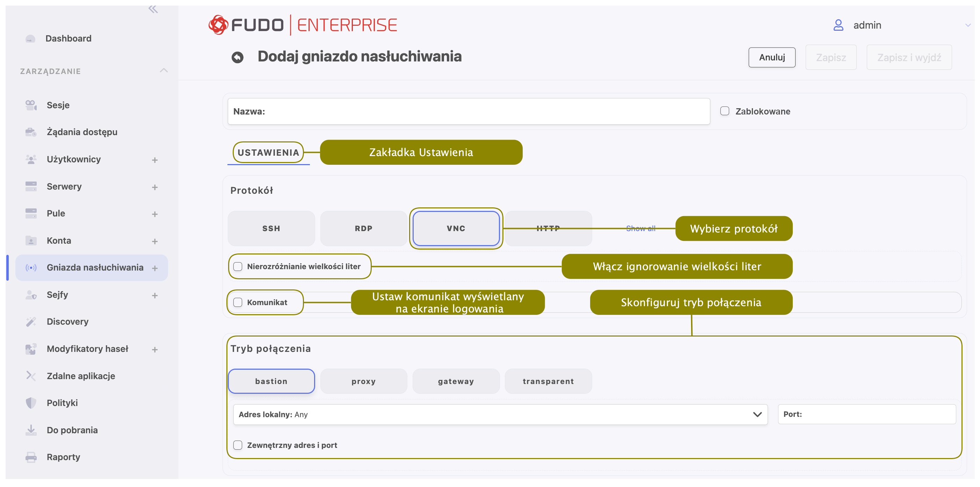Click the Zapisz i wyjdź button
This screenshot has width=980, height=487.
click(909, 57)
